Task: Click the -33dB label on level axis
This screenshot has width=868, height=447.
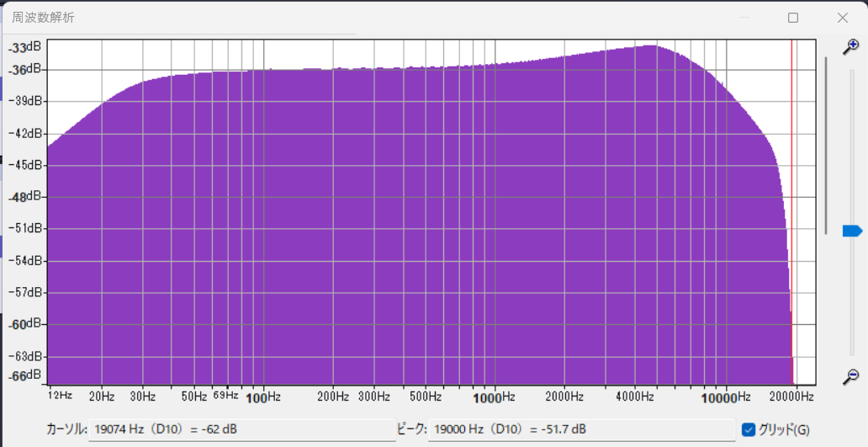Action: point(24,48)
